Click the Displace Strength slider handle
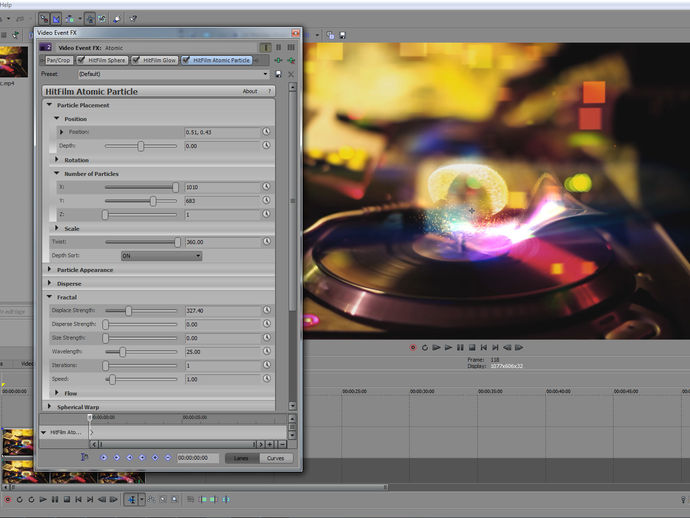The image size is (690, 518). click(x=128, y=311)
